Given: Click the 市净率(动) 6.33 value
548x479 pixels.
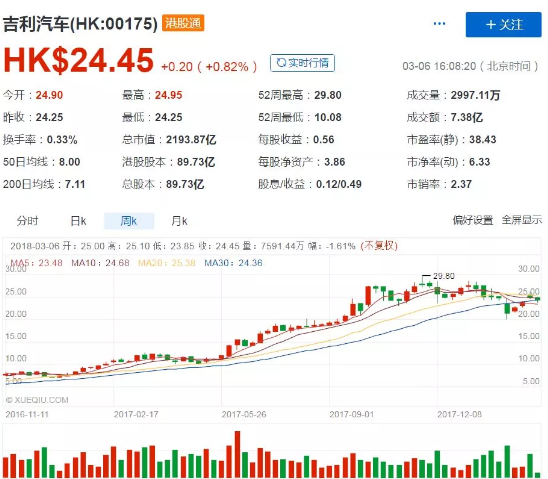Looking at the screenshot, I should [480, 162].
